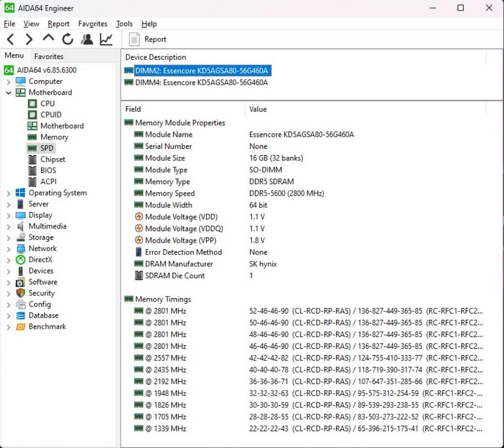Viewport: 504px width, 448px height.
Task: Select DIMM4: Essencore KD5AGSA80-56G460A device
Action: pyautogui.click(x=201, y=83)
